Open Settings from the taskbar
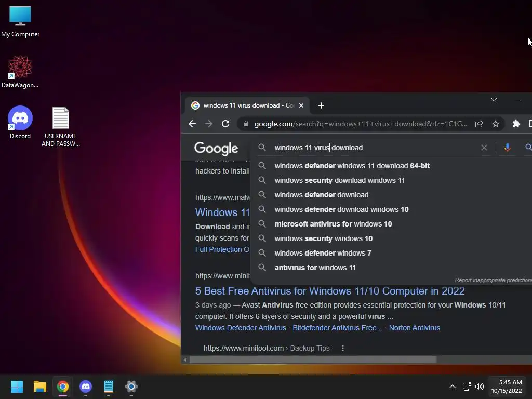Viewport: 532px width, 399px height. click(131, 387)
